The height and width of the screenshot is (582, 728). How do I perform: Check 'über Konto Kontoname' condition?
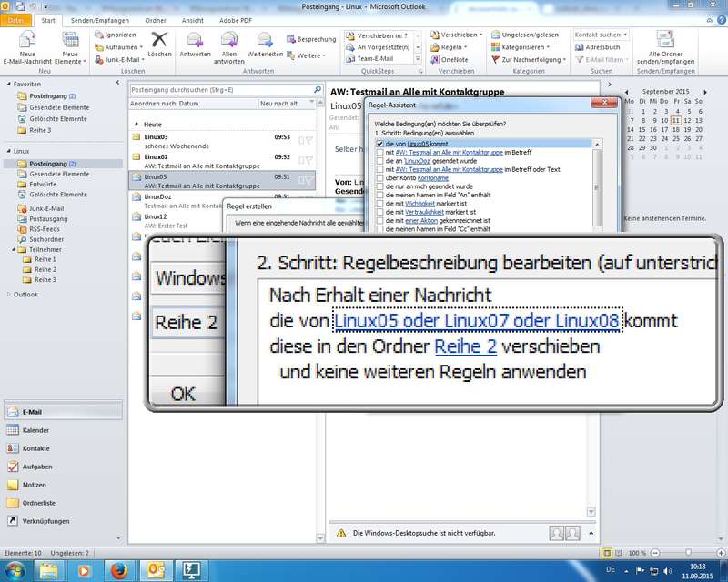coord(379,177)
